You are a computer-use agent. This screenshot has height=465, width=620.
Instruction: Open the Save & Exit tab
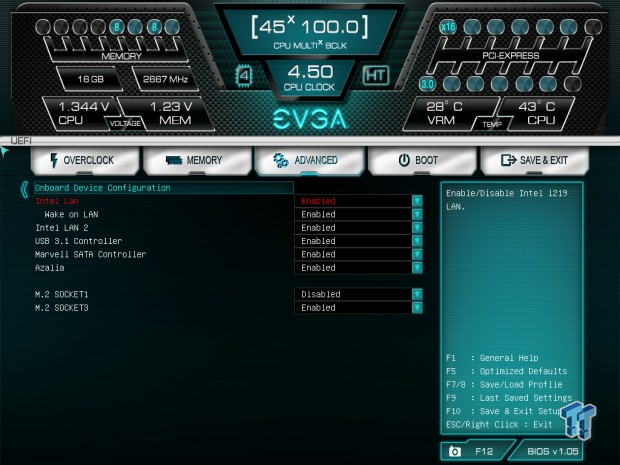click(x=535, y=160)
